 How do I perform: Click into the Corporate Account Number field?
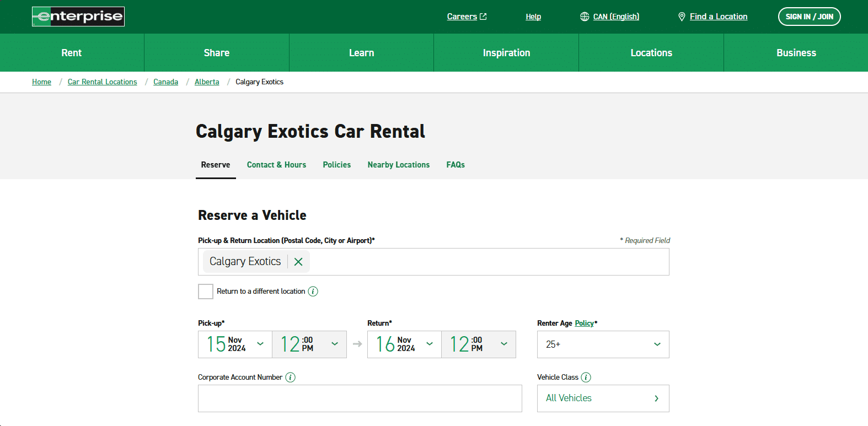coord(360,398)
